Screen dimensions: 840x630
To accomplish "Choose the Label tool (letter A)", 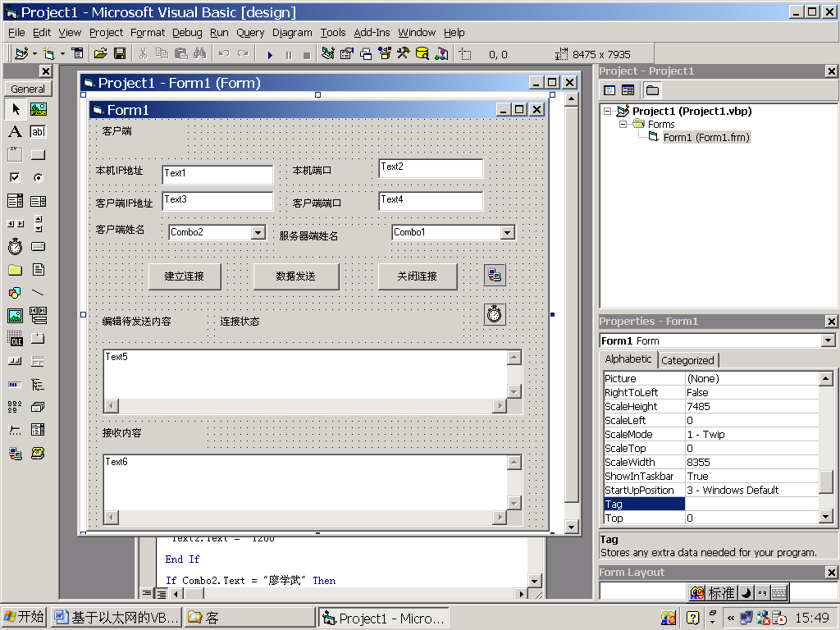I will pyautogui.click(x=16, y=132).
